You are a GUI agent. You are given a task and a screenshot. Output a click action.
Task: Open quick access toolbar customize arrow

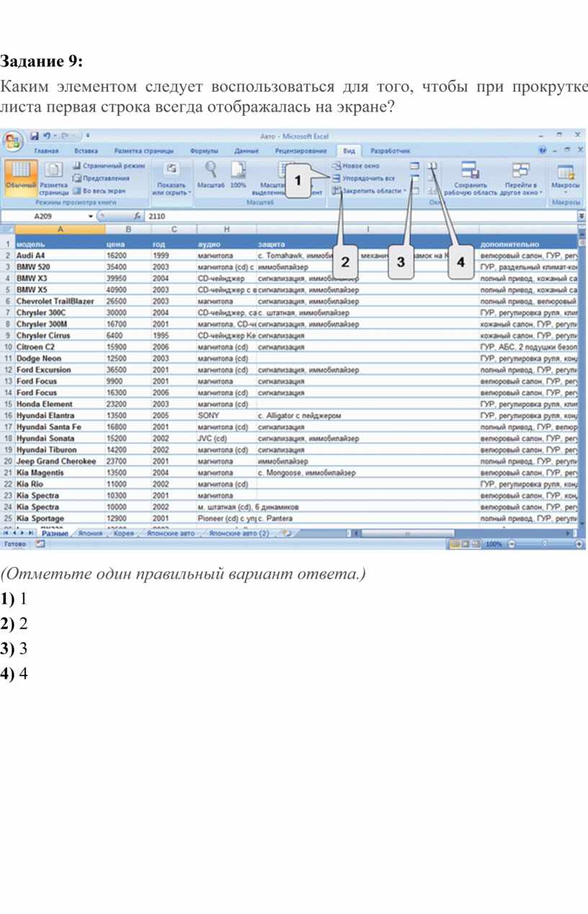point(87,135)
